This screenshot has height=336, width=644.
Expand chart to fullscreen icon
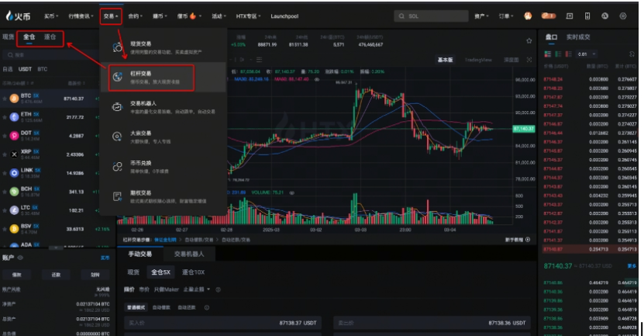(x=530, y=59)
